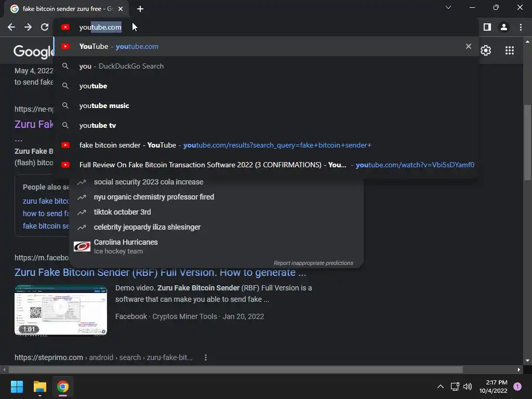Click related search 'how to send fa'
Viewport: 532px width, 399px height.
click(46, 214)
